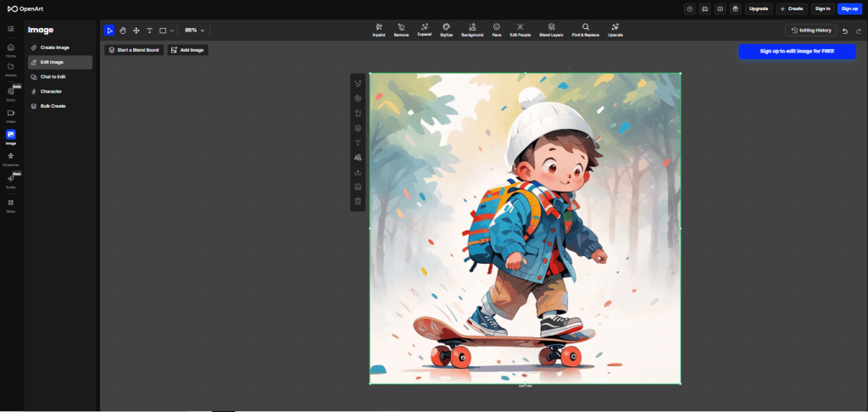Select the Text tool in top toolbar
Image resolution: width=868 pixels, height=412 pixels.
[x=149, y=30]
